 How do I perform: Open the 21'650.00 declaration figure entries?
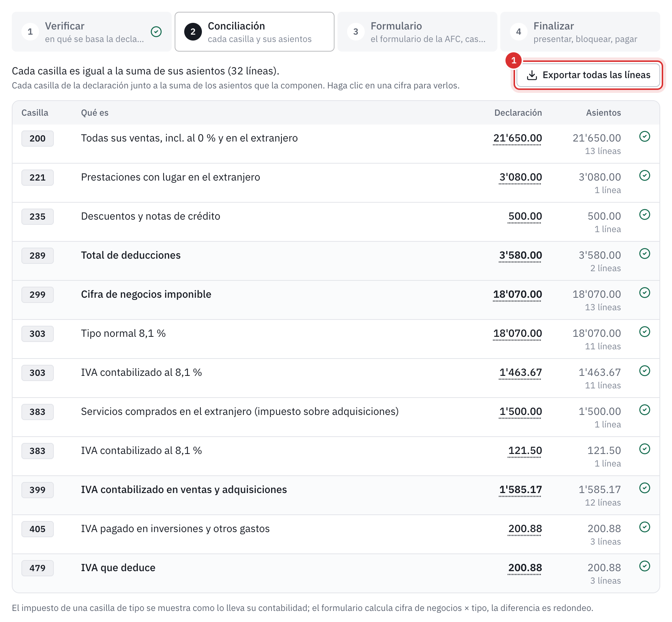point(518,138)
